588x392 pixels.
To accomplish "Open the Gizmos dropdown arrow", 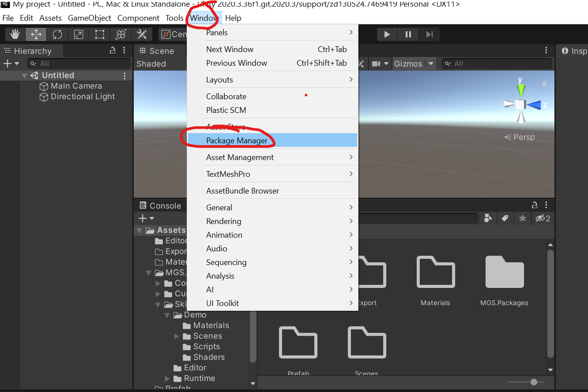I will point(431,63).
